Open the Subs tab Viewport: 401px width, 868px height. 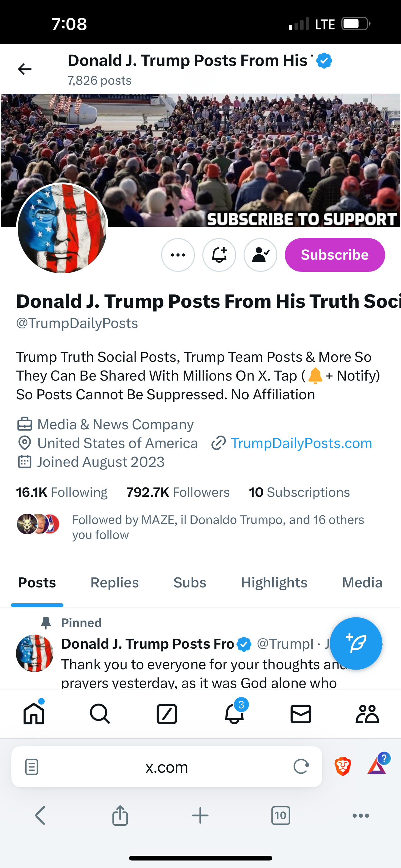[190, 583]
